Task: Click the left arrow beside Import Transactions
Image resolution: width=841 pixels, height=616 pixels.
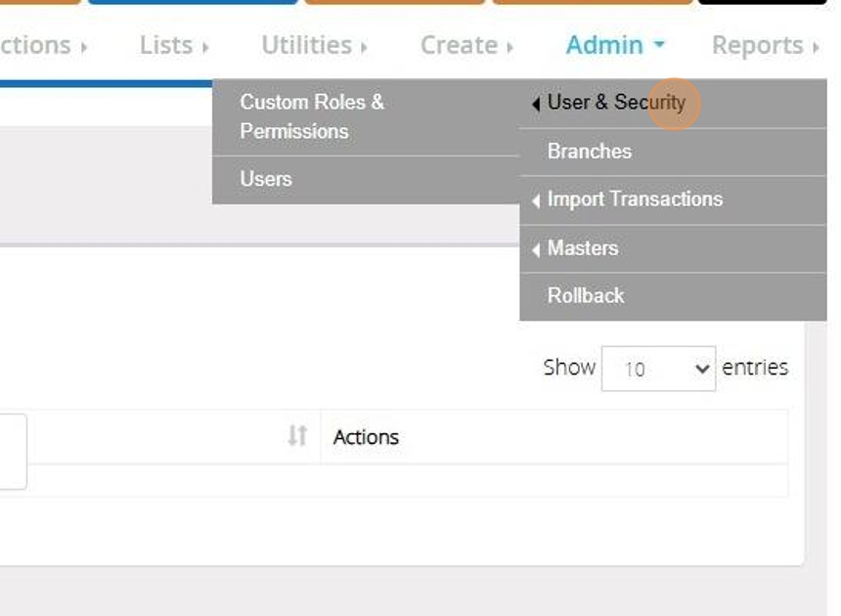Action: (x=536, y=201)
